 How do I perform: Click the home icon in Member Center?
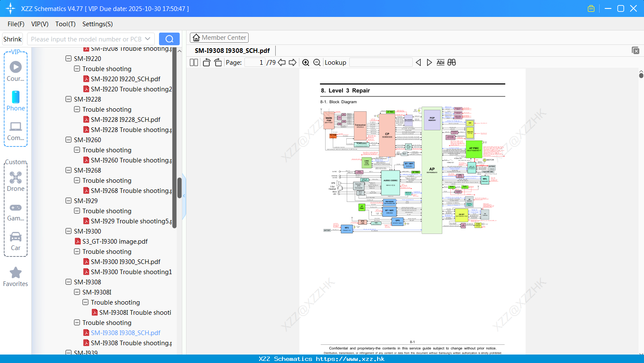coord(196,38)
